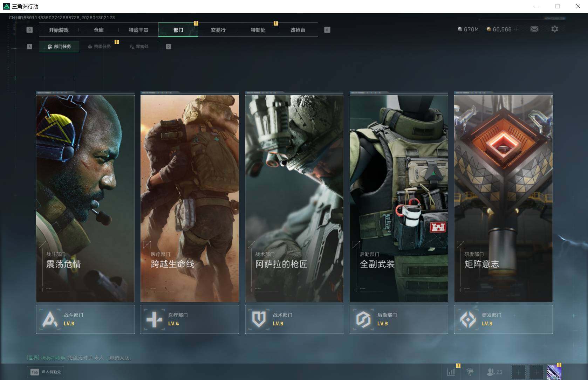The width and height of the screenshot is (588, 380).
Task: Click the D key hint icon
Action: coord(168,47)
